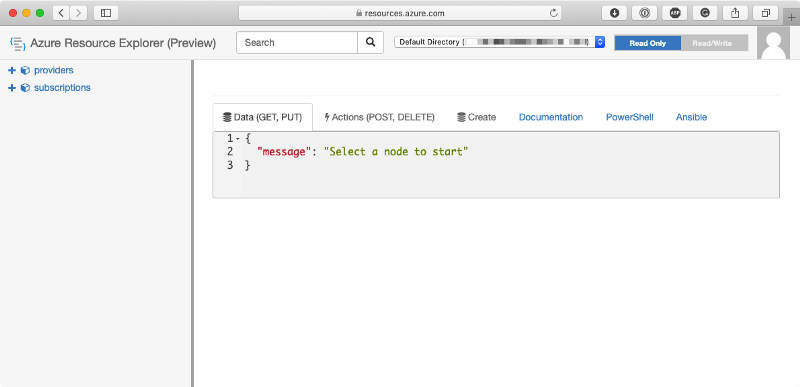
Task: Open a new tab with the plus button
Action: pyautogui.click(x=792, y=17)
